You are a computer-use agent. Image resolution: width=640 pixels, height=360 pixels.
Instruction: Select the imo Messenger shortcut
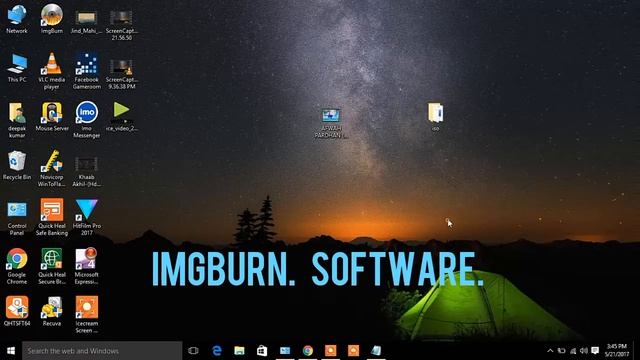(87, 119)
